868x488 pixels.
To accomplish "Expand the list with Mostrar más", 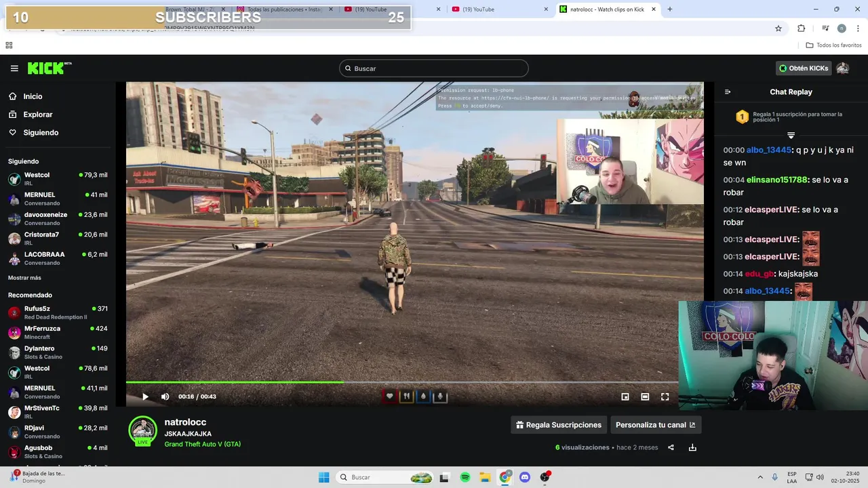I will [24, 278].
